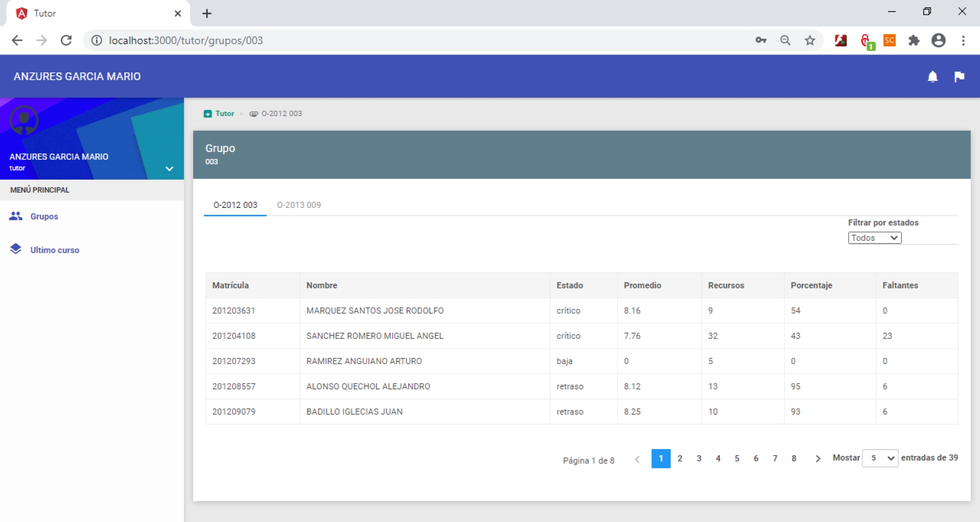Image resolution: width=980 pixels, height=522 pixels.
Task: Open the Mostar entries count dropdown
Action: coord(880,458)
